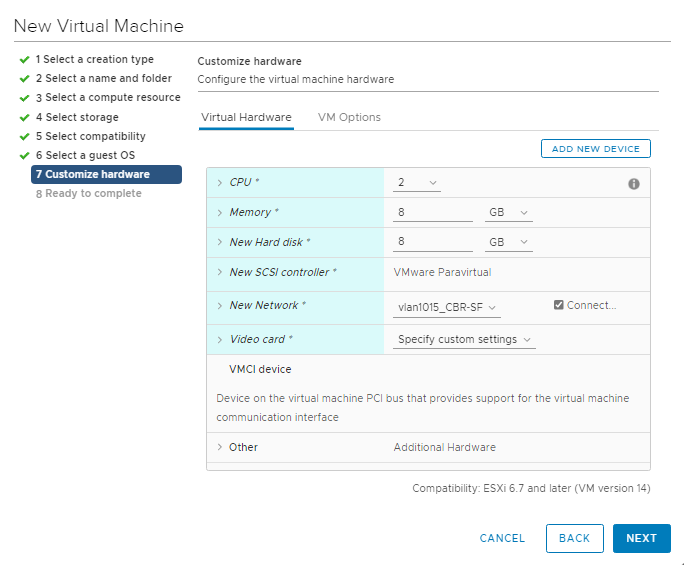
Task: Open the Video card settings dropdown
Action: point(465,340)
